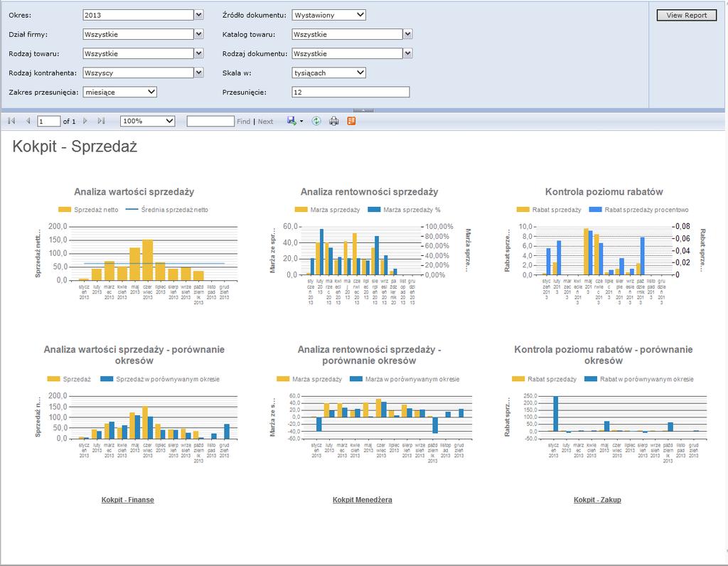
Task: Click View Report button
Action: [x=687, y=16]
